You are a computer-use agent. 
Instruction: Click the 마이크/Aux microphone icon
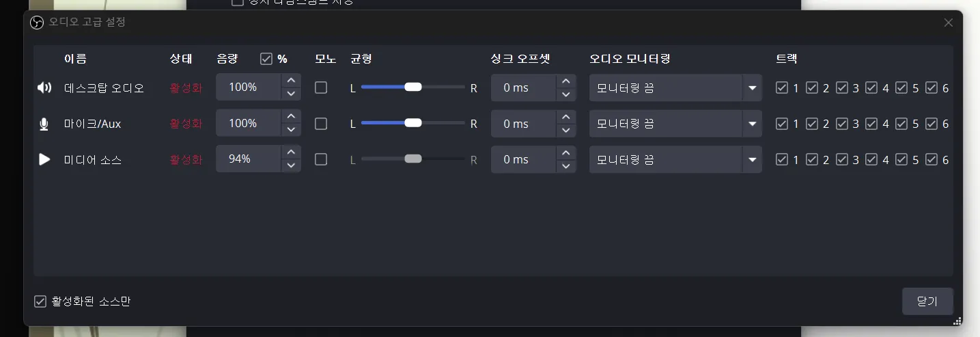[x=44, y=124]
